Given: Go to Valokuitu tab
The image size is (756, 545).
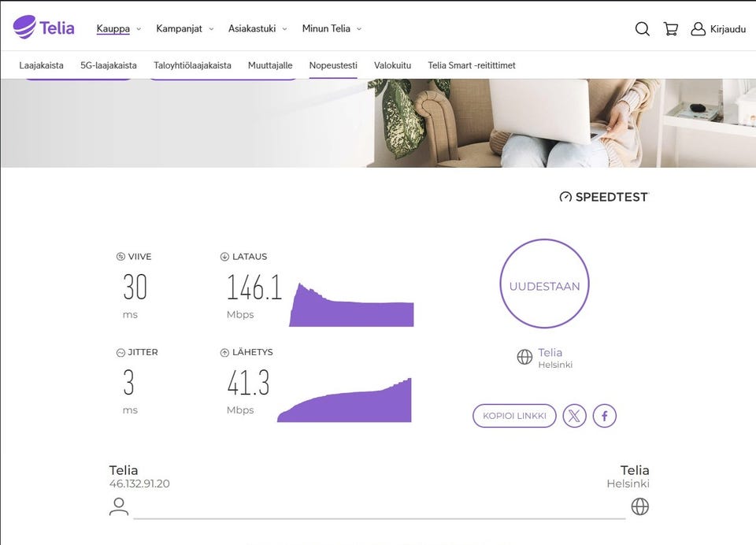Looking at the screenshot, I should pyautogui.click(x=392, y=65).
